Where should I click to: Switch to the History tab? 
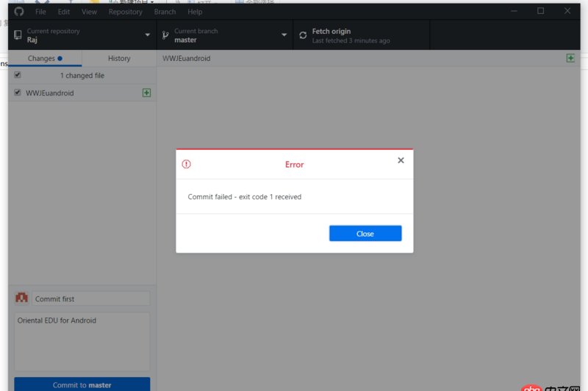[119, 59]
